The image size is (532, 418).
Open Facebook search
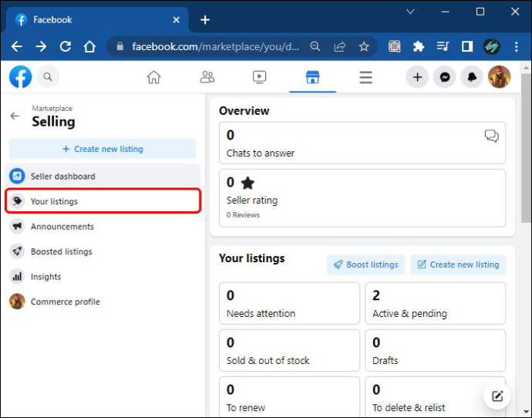click(48, 76)
